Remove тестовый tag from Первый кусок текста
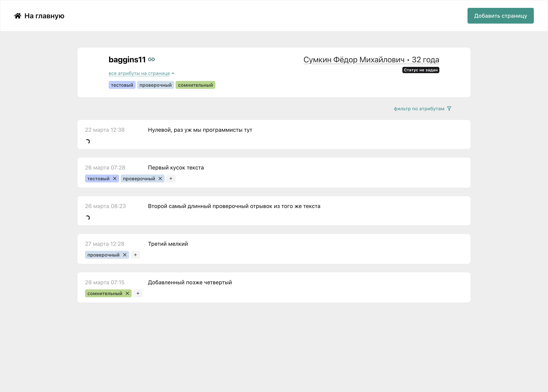Viewport: 548px width, 392px height. tap(115, 178)
